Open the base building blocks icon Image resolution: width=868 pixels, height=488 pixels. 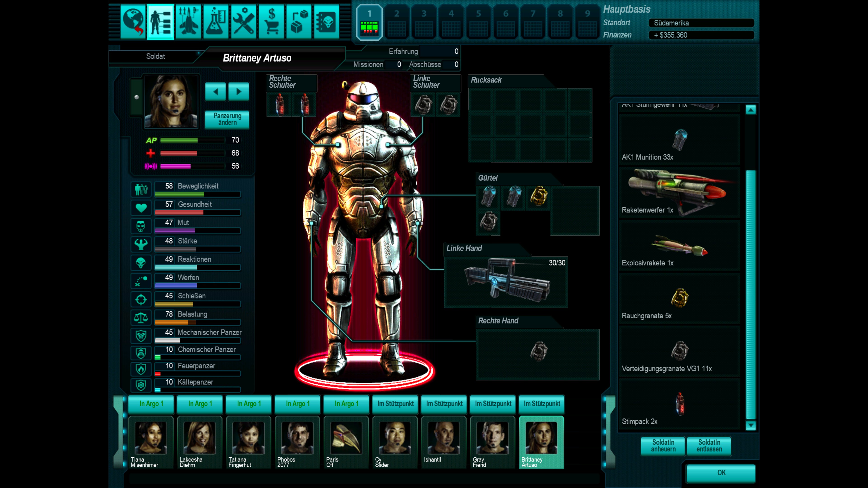click(x=299, y=22)
